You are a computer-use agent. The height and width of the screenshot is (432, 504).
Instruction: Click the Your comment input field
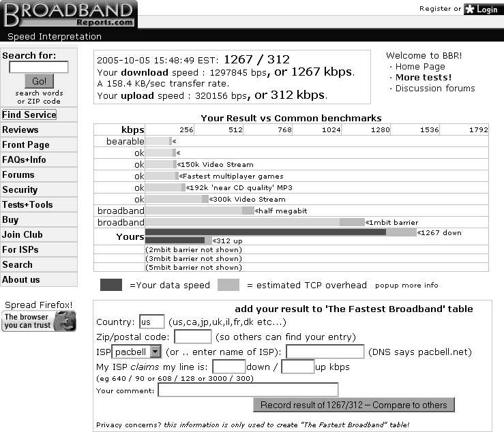point(248,390)
